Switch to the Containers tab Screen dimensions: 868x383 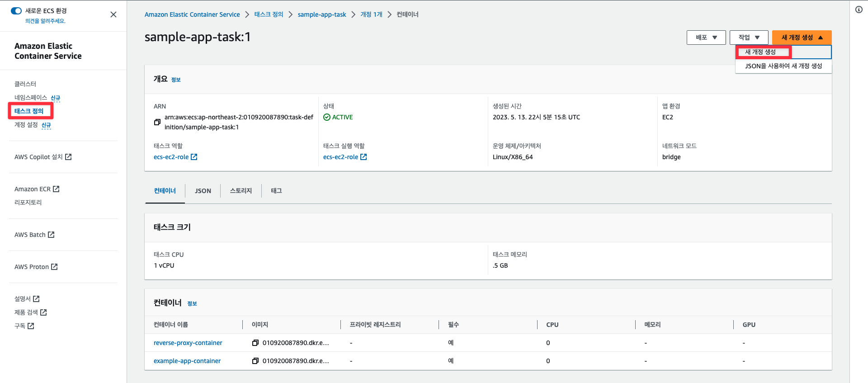pyautogui.click(x=165, y=191)
